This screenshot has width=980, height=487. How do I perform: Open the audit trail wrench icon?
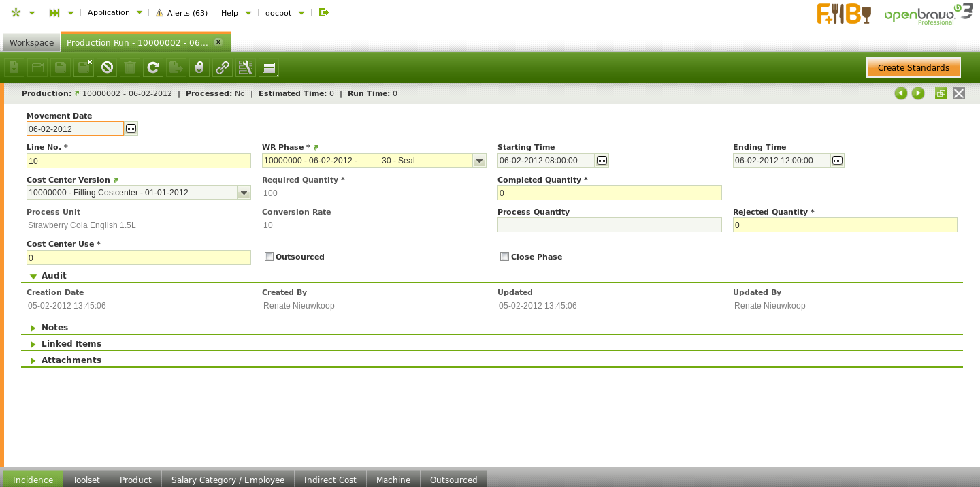[x=245, y=67]
